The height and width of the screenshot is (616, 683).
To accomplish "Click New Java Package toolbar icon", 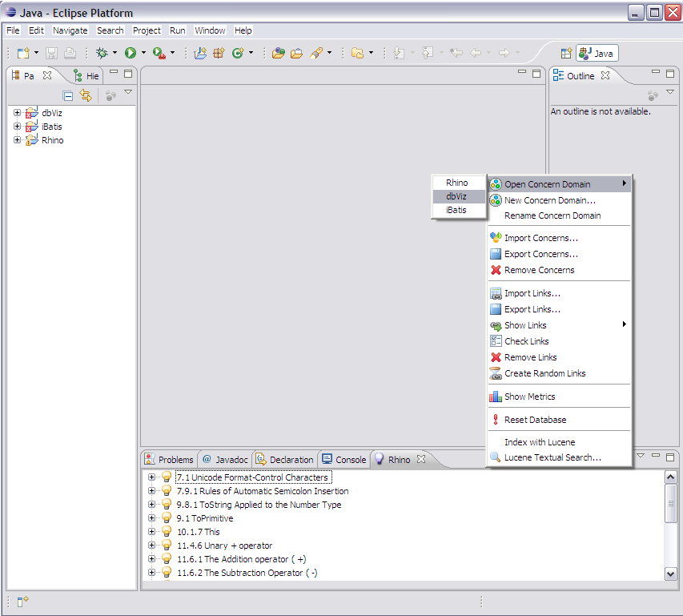I will [x=219, y=53].
